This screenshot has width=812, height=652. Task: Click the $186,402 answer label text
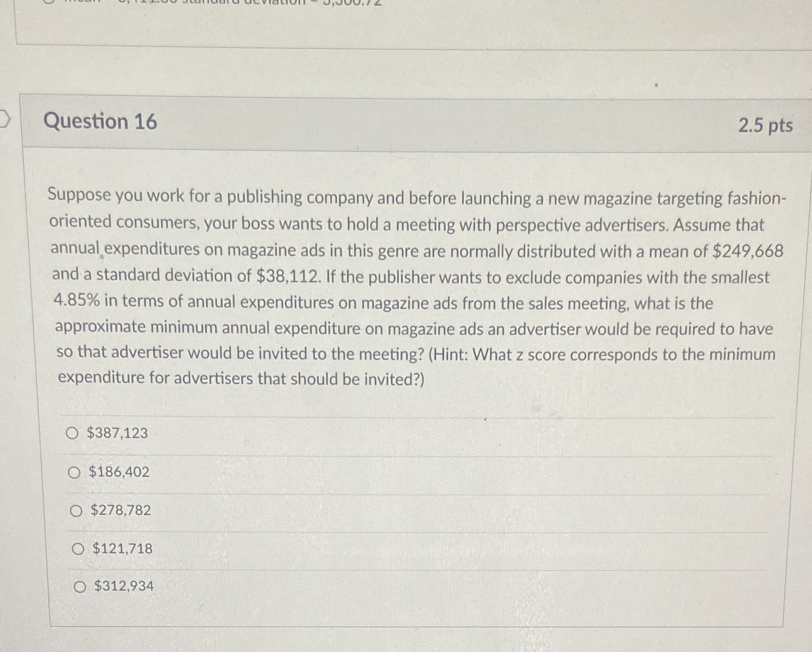119,472
